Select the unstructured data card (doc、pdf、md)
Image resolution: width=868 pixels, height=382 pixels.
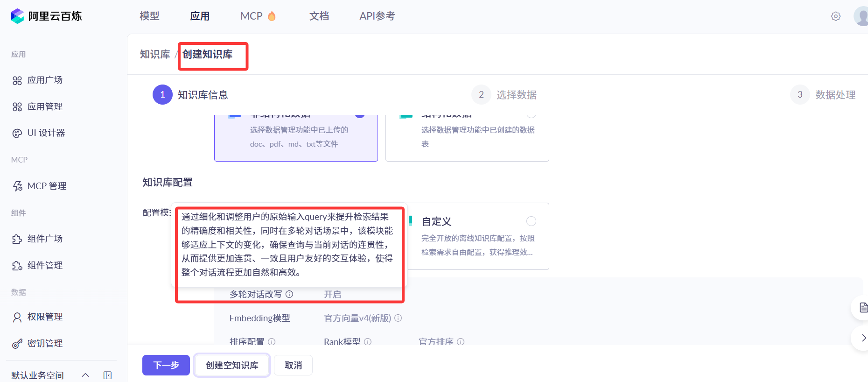[296, 138]
